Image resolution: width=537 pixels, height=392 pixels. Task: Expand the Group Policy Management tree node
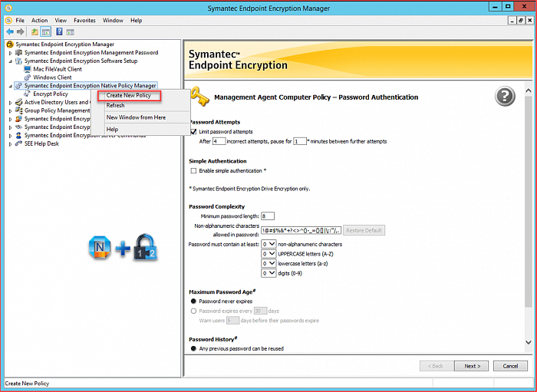(x=11, y=110)
